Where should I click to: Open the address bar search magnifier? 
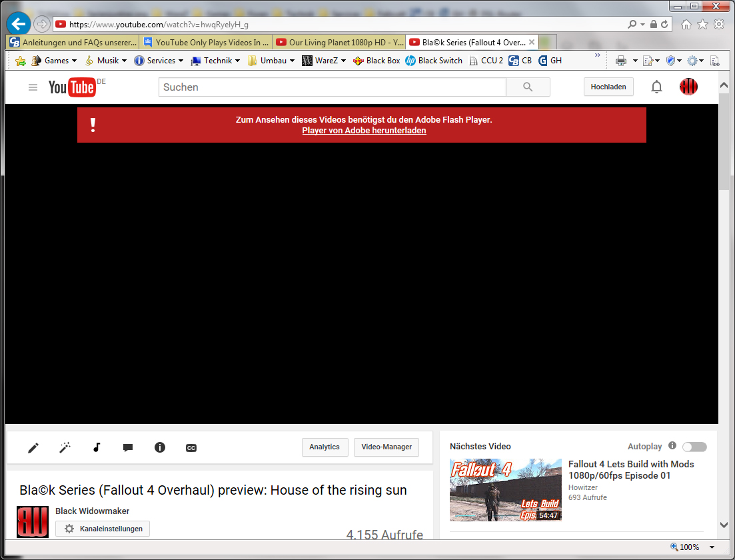tap(632, 25)
